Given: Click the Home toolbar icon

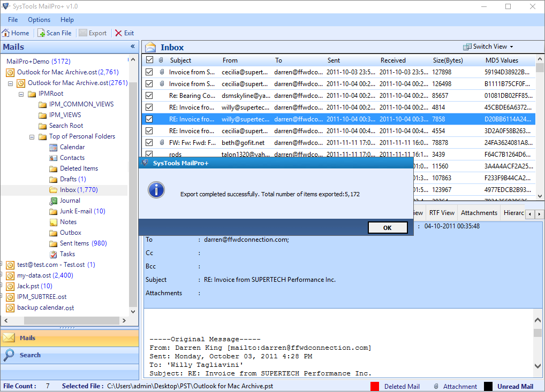Looking at the screenshot, I should click(x=6, y=33).
